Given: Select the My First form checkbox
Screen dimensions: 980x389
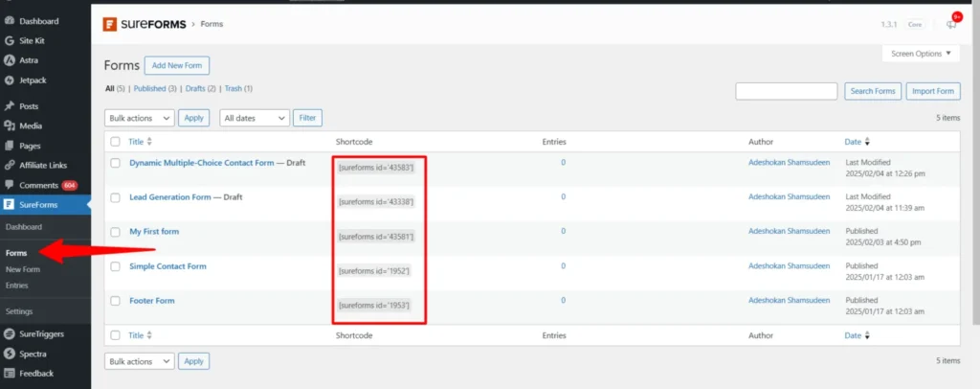Looking at the screenshot, I should pos(115,232).
